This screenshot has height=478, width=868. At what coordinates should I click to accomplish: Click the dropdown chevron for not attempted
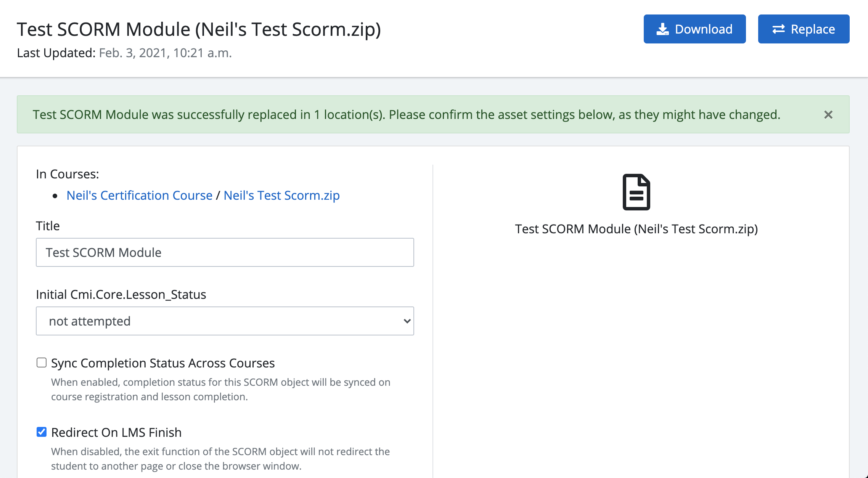coord(407,321)
